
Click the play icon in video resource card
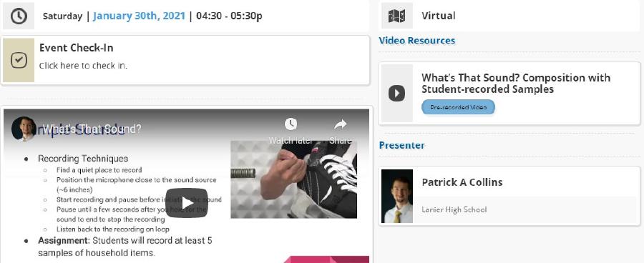tap(396, 93)
